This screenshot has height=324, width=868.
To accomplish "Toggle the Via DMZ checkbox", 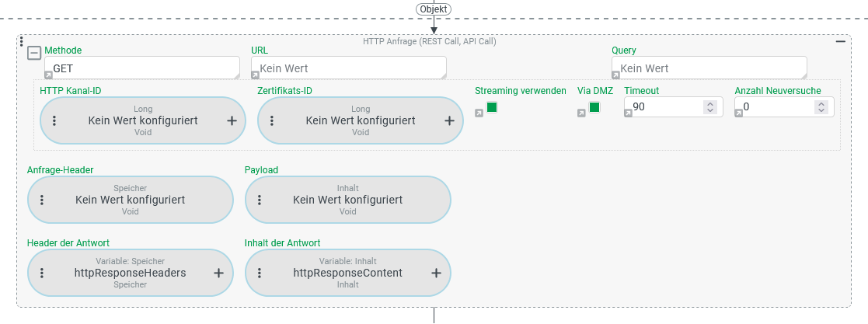I will coord(594,107).
